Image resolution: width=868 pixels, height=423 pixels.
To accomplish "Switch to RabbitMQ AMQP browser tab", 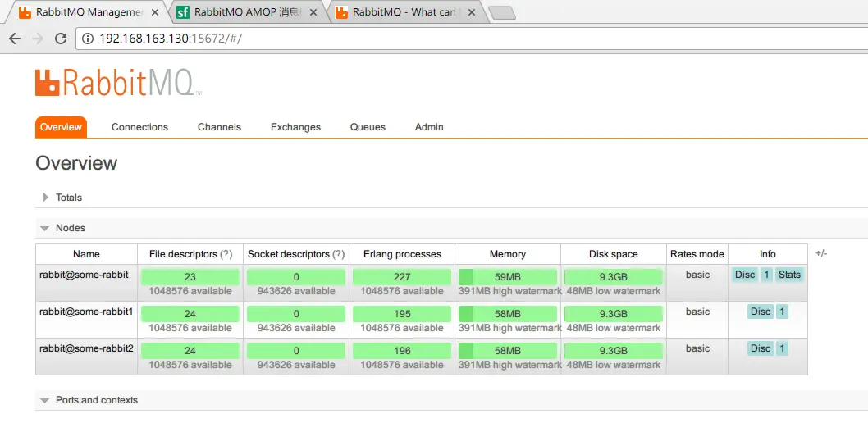I will tap(248, 12).
